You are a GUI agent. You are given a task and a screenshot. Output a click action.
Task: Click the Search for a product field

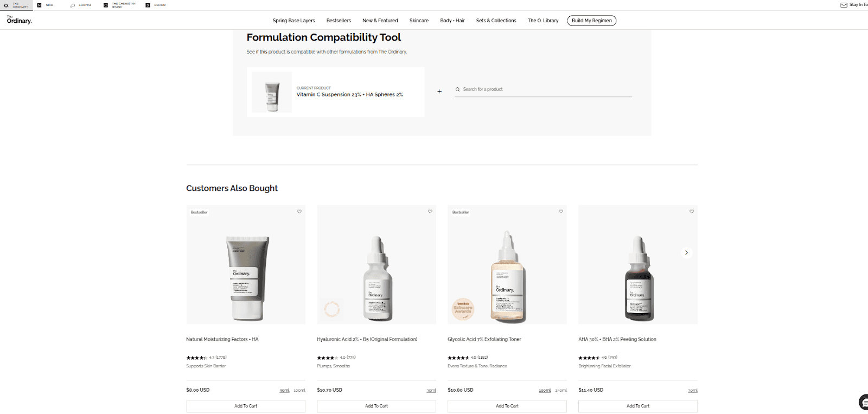tap(544, 90)
